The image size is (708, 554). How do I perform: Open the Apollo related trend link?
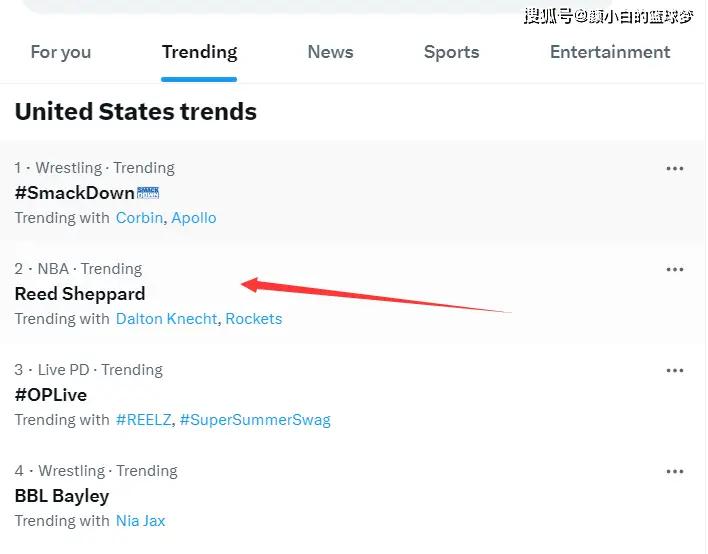[x=194, y=218]
